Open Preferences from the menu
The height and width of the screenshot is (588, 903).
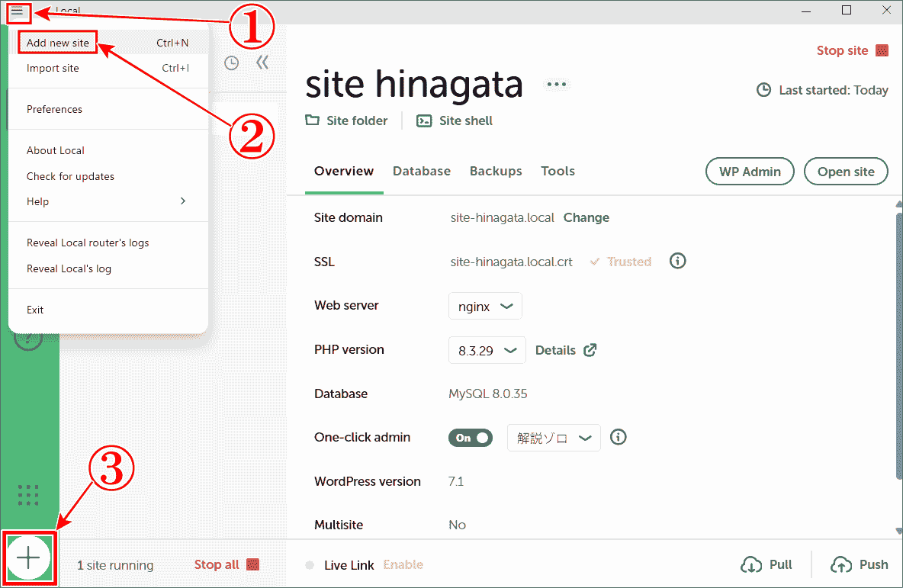108,109
